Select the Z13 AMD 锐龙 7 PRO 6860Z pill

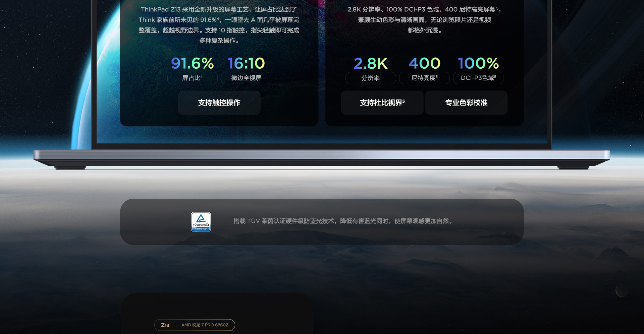[195, 325]
